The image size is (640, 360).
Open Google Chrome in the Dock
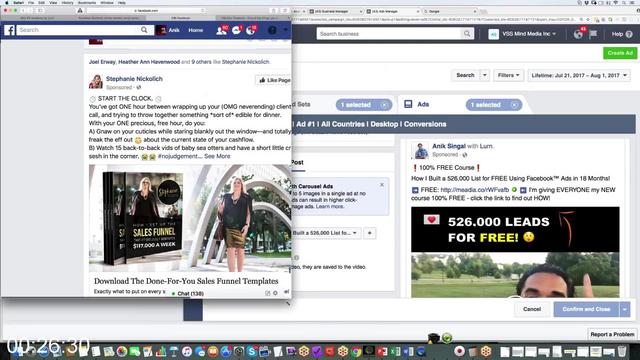tap(356, 351)
